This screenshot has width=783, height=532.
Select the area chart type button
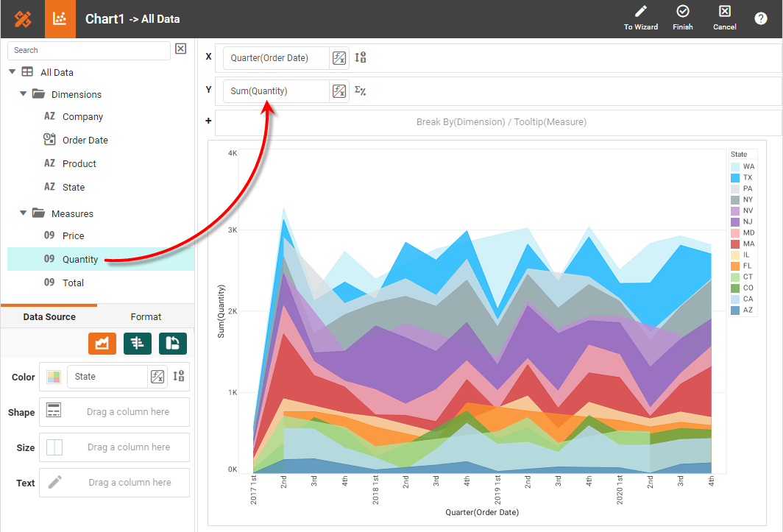point(102,343)
